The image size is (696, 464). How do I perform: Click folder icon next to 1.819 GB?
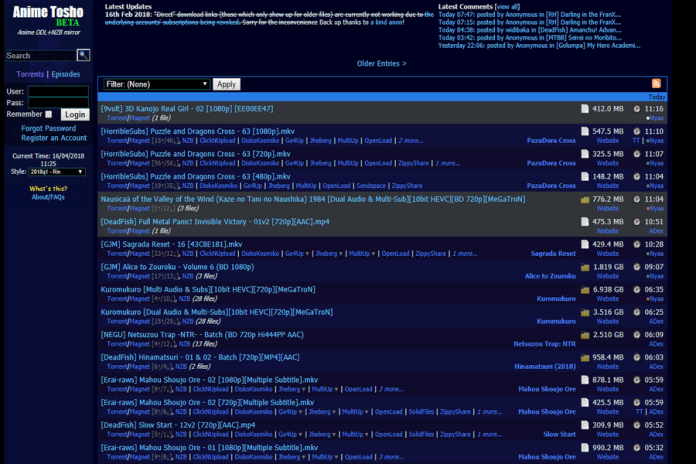point(585,267)
